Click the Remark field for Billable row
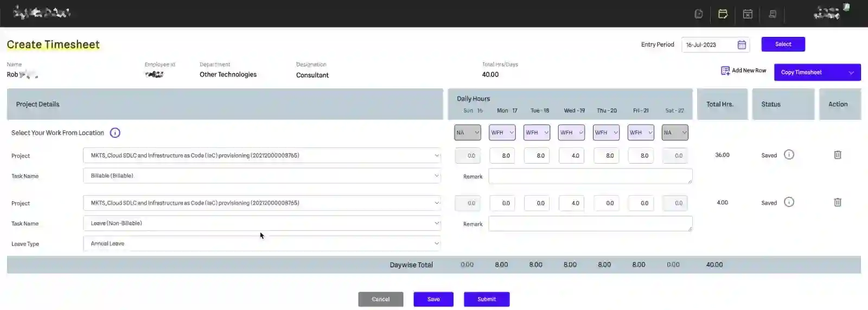The image size is (868, 310). coord(590,176)
